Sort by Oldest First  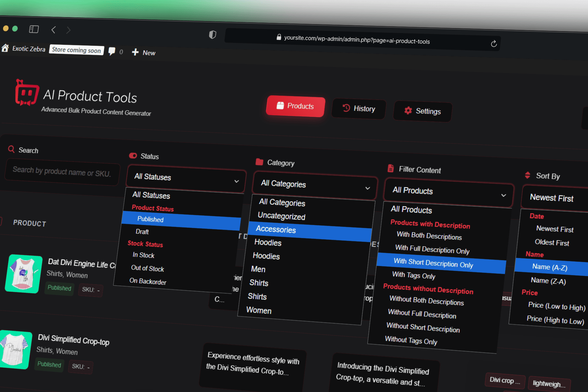point(552,243)
